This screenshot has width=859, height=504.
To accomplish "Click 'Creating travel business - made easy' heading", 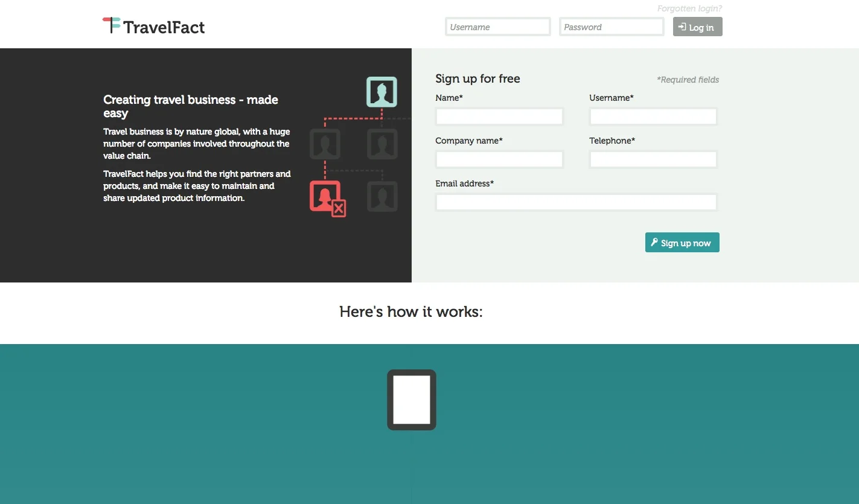I will tap(191, 106).
